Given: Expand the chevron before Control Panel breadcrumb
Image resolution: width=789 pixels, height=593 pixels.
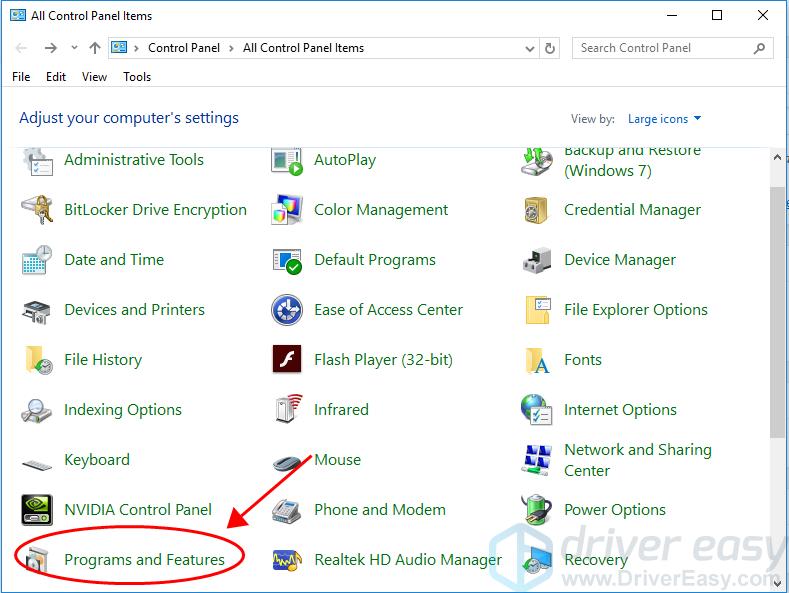Looking at the screenshot, I should pos(136,48).
